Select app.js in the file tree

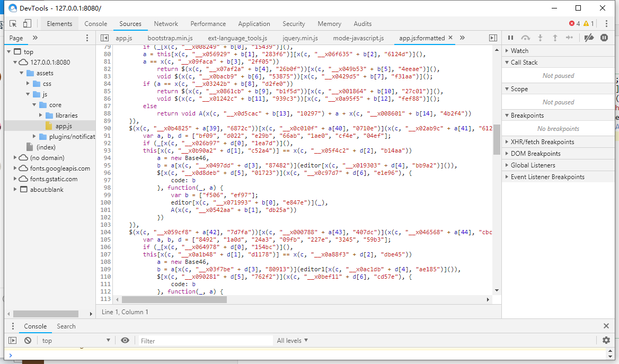64,126
